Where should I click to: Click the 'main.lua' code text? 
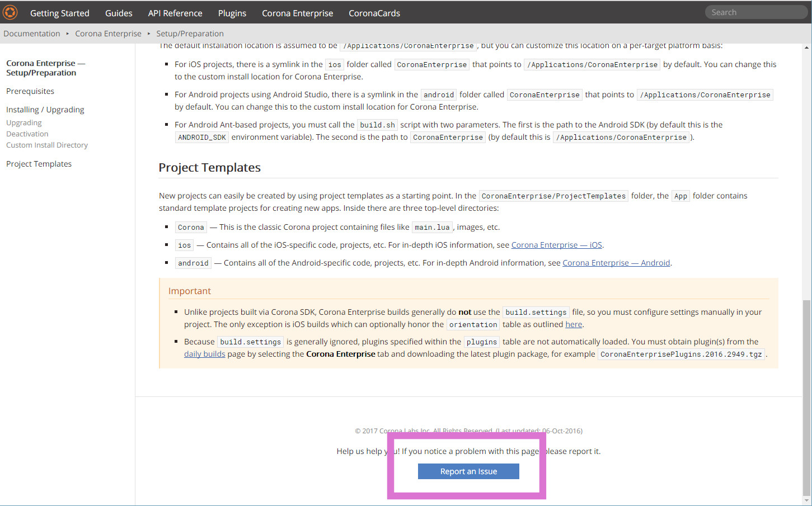[432, 228]
